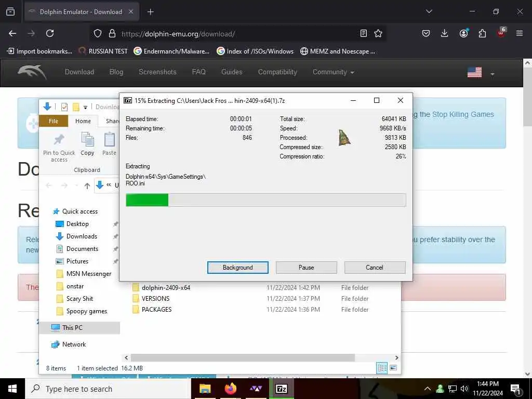Open the Guides nav link
This screenshot has height=399, width=532.
[x=232, y=72]
